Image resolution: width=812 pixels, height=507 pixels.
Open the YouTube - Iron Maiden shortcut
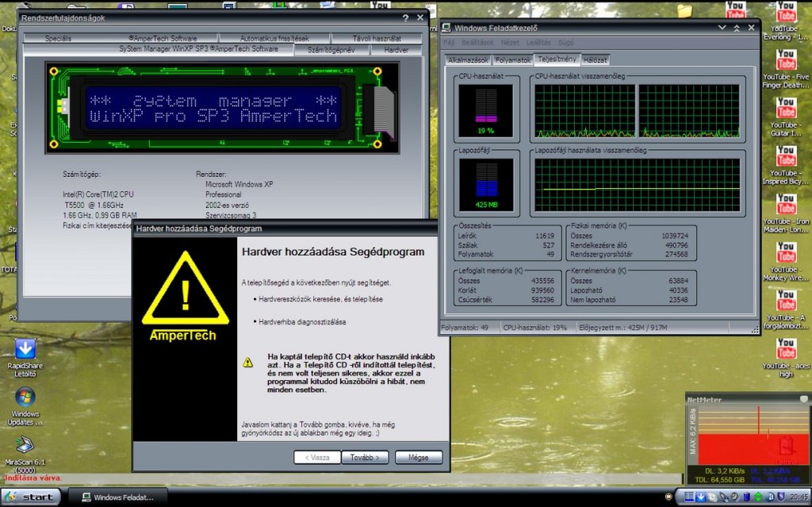click(786, 214)
